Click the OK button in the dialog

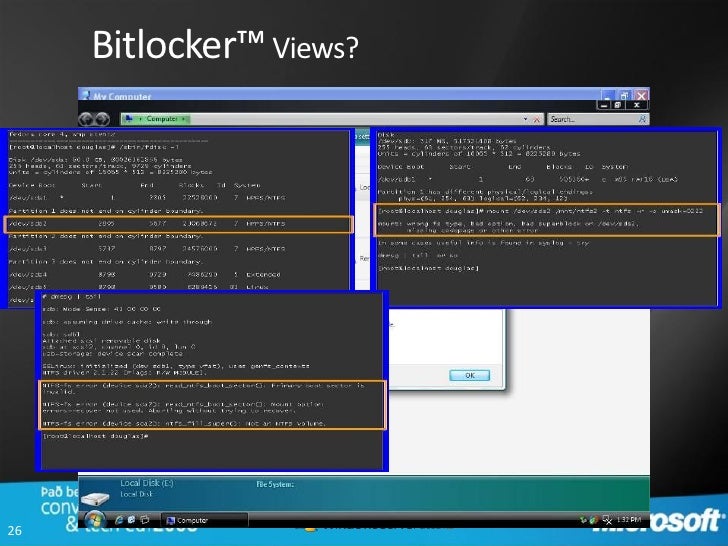469,375
